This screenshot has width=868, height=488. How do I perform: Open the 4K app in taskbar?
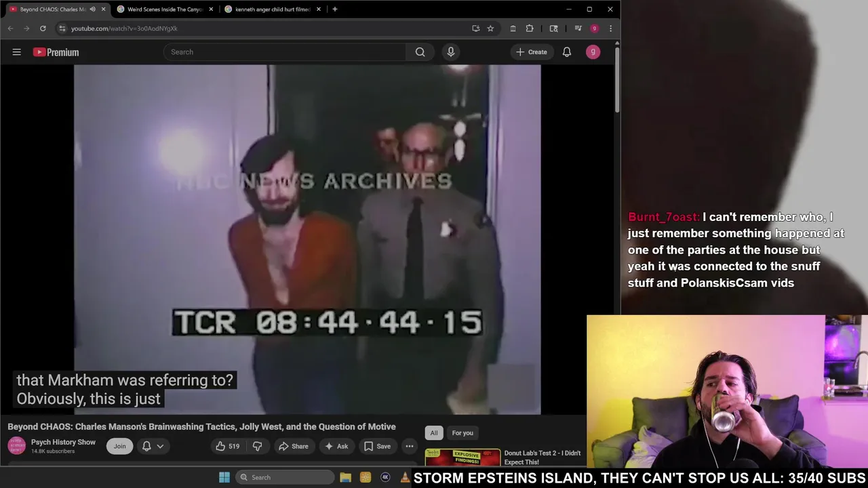pyautogui.click(x=385, y=477)
